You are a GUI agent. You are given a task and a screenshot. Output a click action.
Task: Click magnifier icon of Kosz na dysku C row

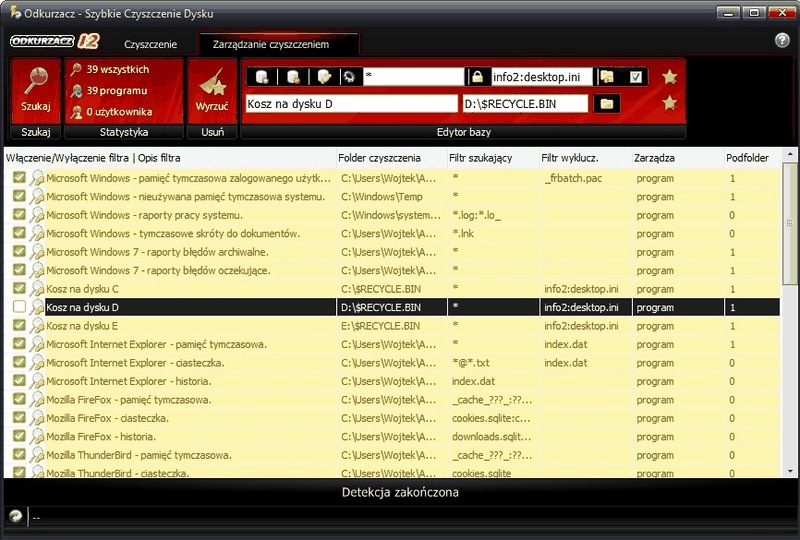click(x=37, y=289)
